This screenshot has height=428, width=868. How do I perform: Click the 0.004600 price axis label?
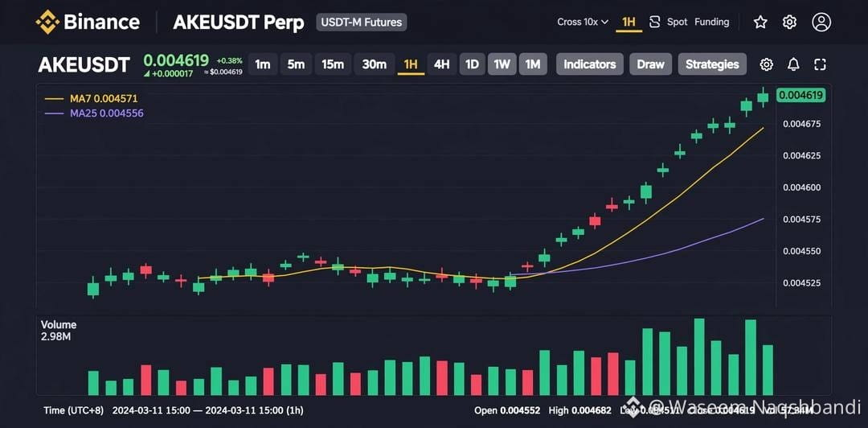[801, 188]
